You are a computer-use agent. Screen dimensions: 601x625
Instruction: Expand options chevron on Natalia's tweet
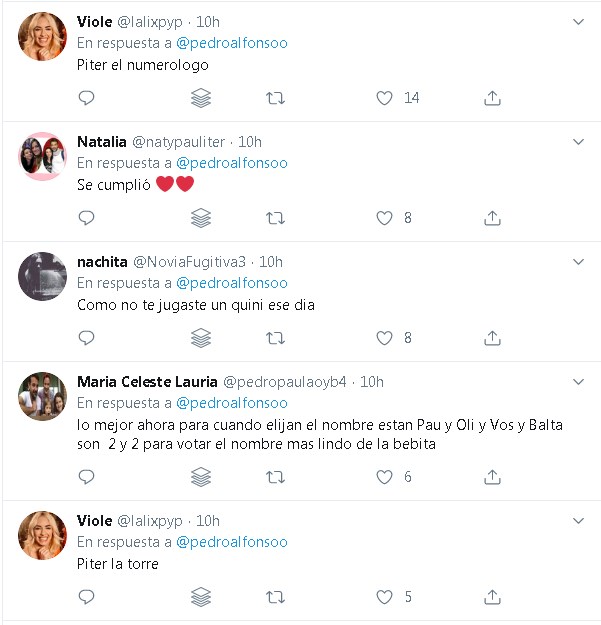tap(578, 142)
